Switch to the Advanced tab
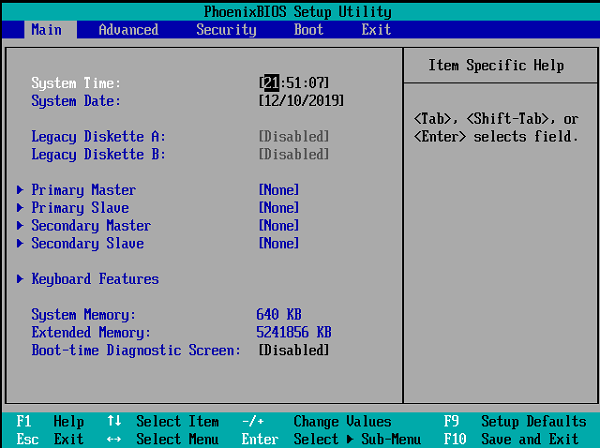The image size is (600, 448). coord(128,30)
